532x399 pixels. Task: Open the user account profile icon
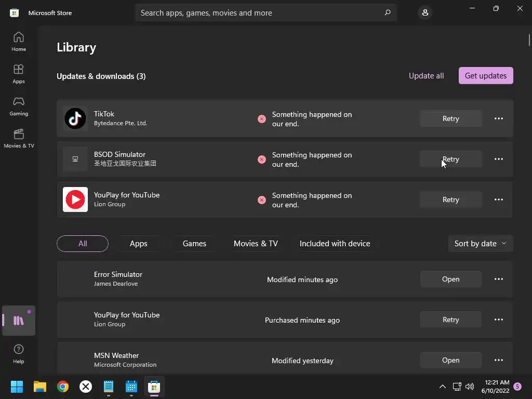425,12
